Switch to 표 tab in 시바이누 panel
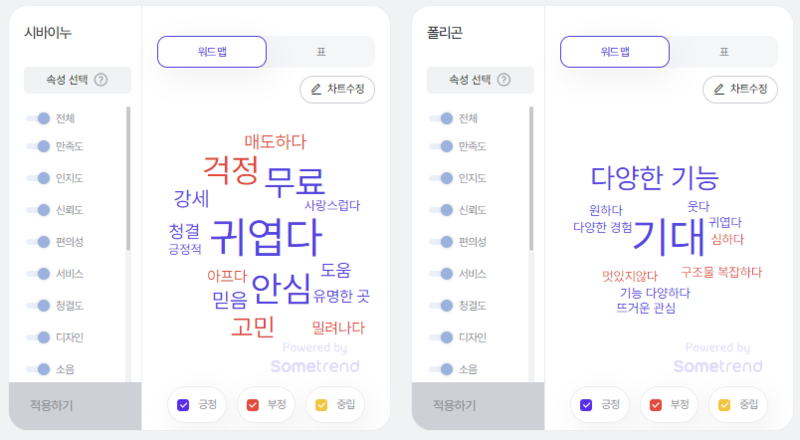Image resolution: width=800 pixels, height=440 pixels. click(x=320, y=51)
